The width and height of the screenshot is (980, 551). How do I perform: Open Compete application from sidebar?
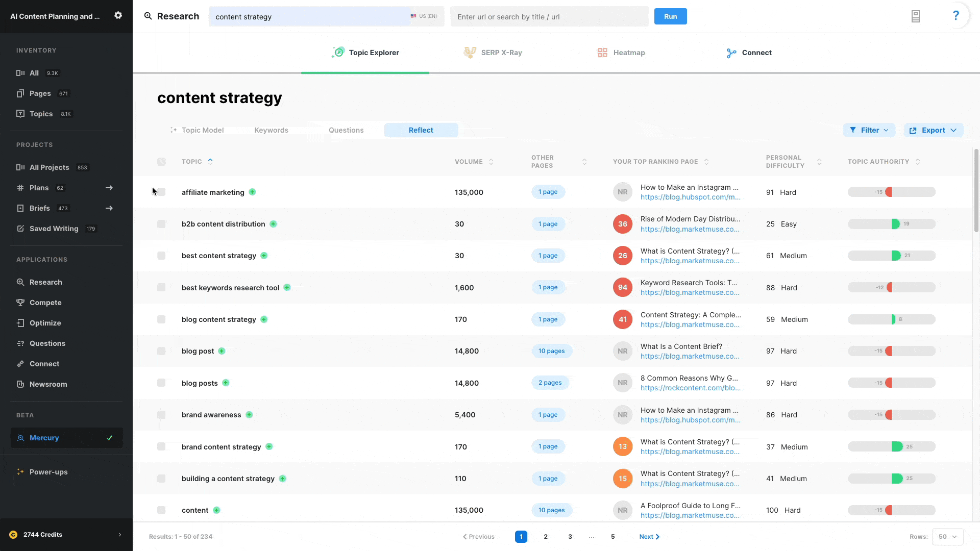[45, 303]
